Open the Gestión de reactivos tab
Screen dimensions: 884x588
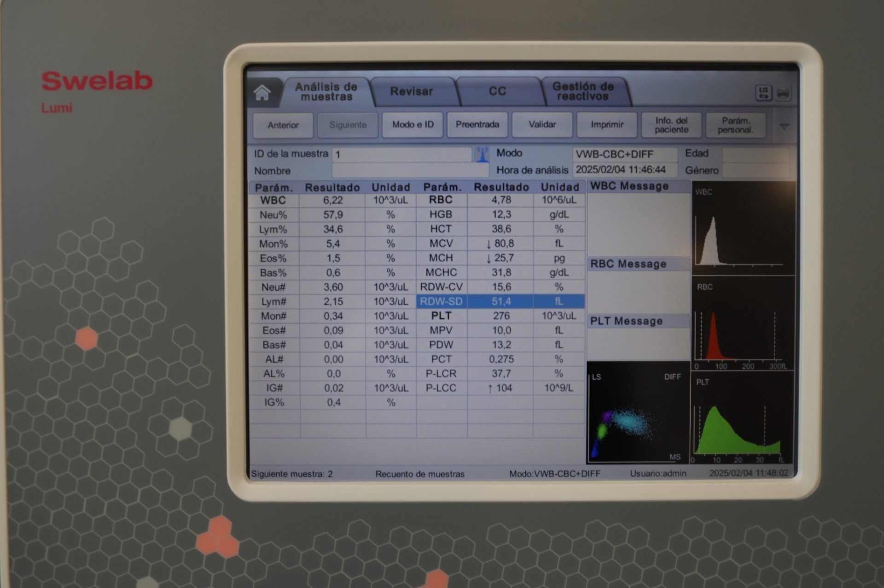[x=583, y=92]
